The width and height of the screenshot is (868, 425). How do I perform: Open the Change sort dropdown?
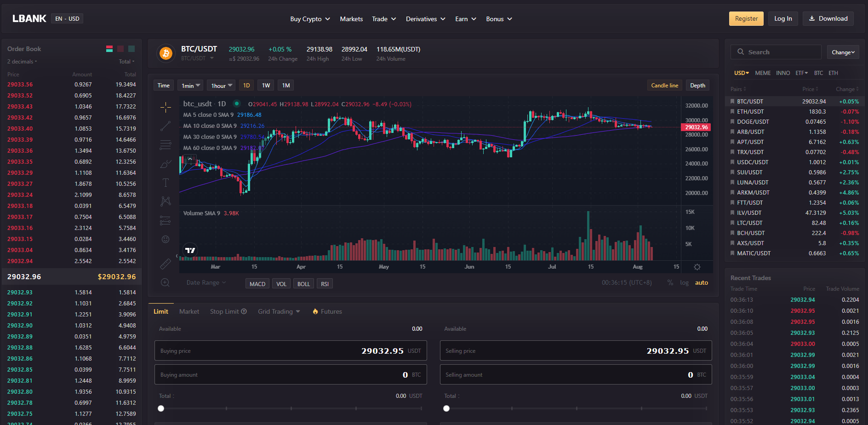coord(843,52)
